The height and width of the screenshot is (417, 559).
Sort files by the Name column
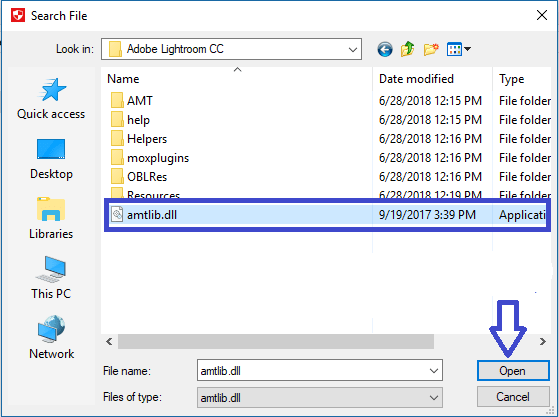point(123,79)
